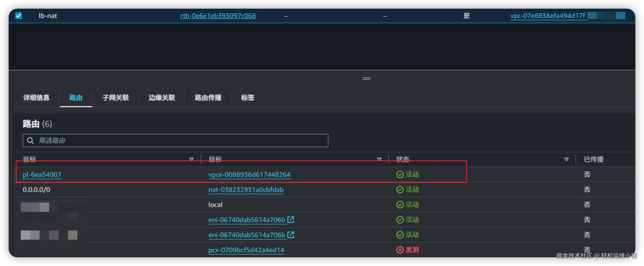This screenshot has height=266, width=644.
Task: Switch to the 详细信息 tab
Action: tap(36, 97)
